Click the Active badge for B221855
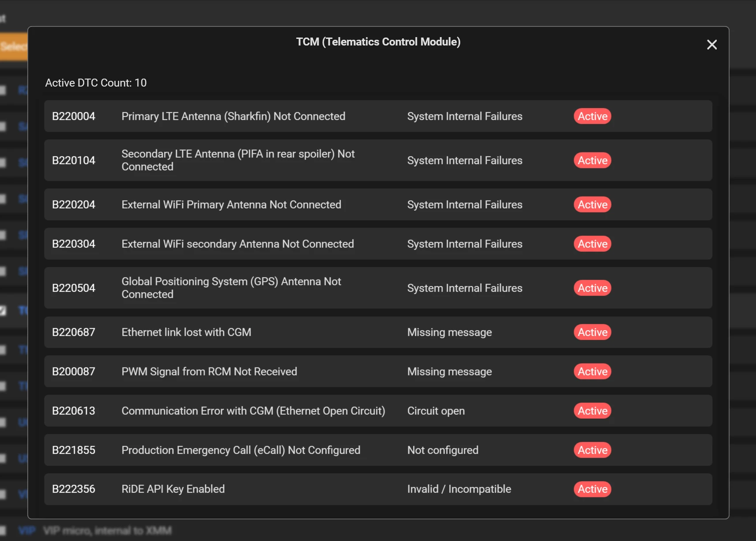Viewport: 756px width, 541px height. (x=592, y=450)
